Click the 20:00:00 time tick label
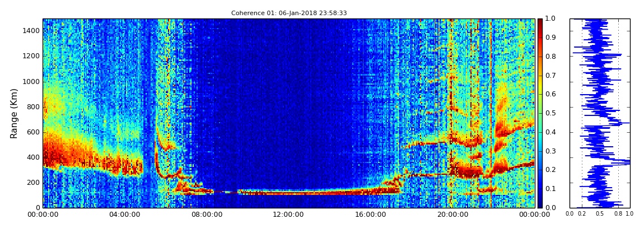Image resolution: width=644 pixels, height=228 pixels. point(452,214)
